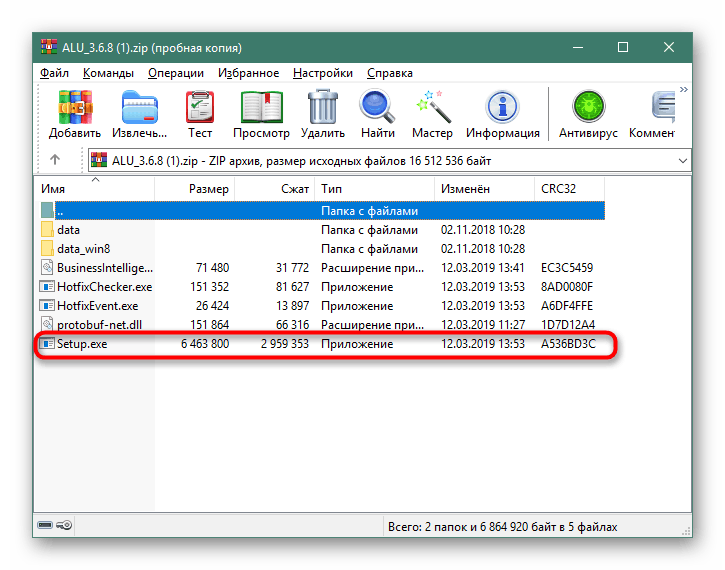
Task: Click the HotfixChecker.exe file icon
Action: (x=47, y=287)
